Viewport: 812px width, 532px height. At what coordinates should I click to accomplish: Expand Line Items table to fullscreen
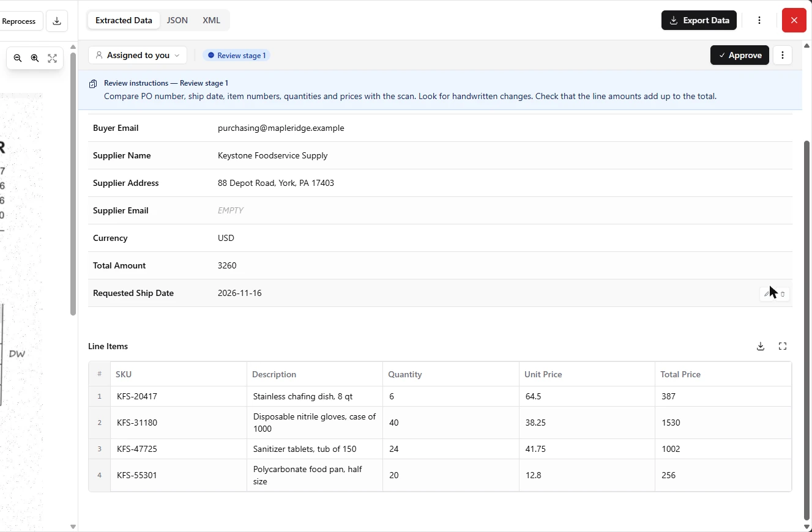tap(783, 346)
